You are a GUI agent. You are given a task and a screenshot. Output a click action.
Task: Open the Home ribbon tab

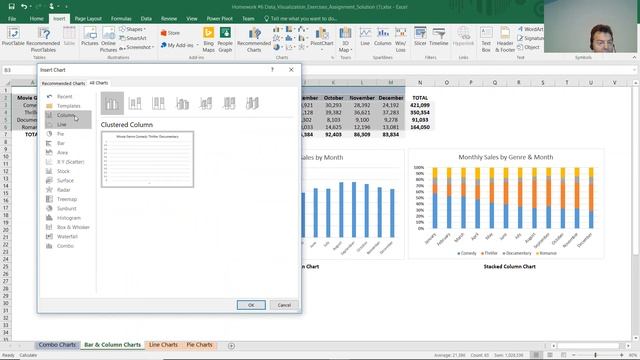36,19
